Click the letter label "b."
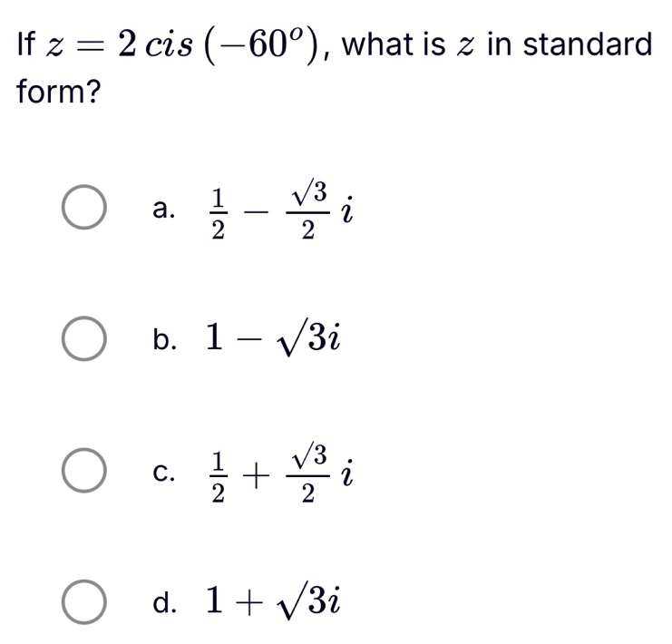The height and width of the screenshot is (644, 672). click(x=163, y=339)
